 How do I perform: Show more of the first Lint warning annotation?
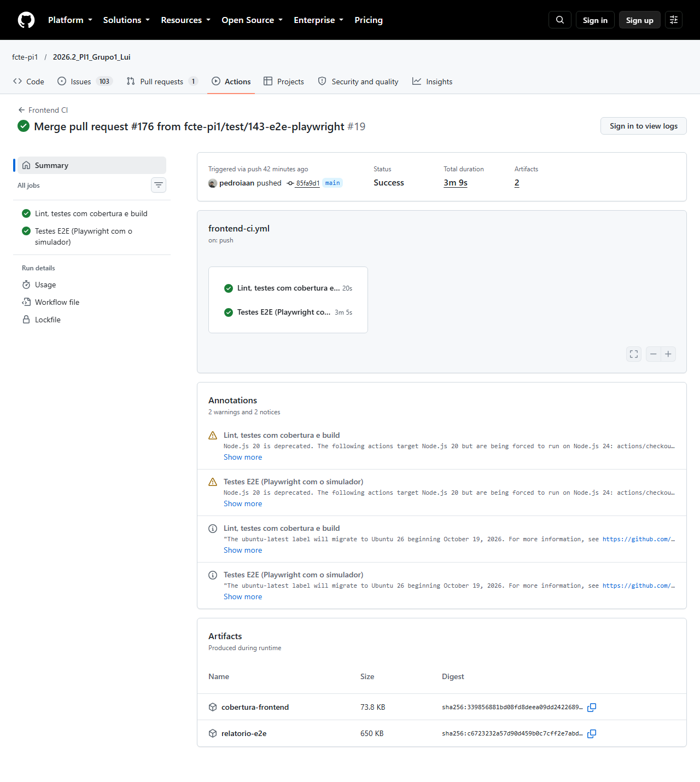(x=243, y=457)
